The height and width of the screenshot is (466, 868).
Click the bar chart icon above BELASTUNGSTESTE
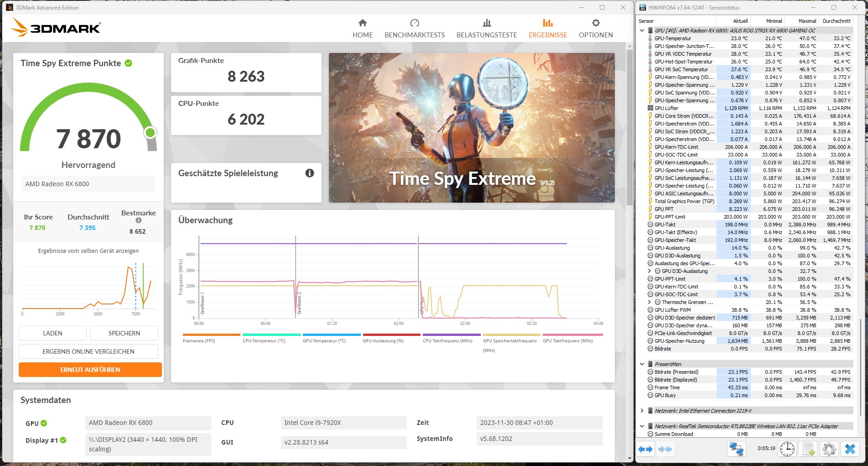click(x=487, y=23)
